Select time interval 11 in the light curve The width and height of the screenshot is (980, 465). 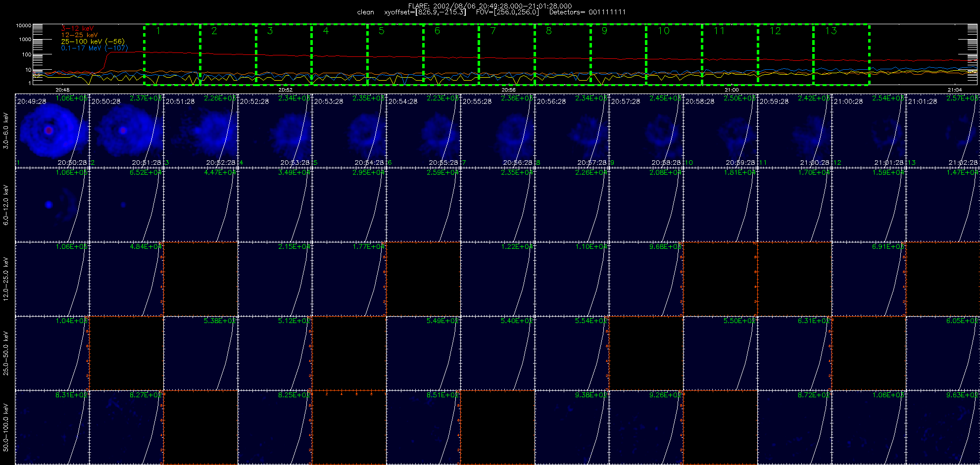tap(730, 54)
